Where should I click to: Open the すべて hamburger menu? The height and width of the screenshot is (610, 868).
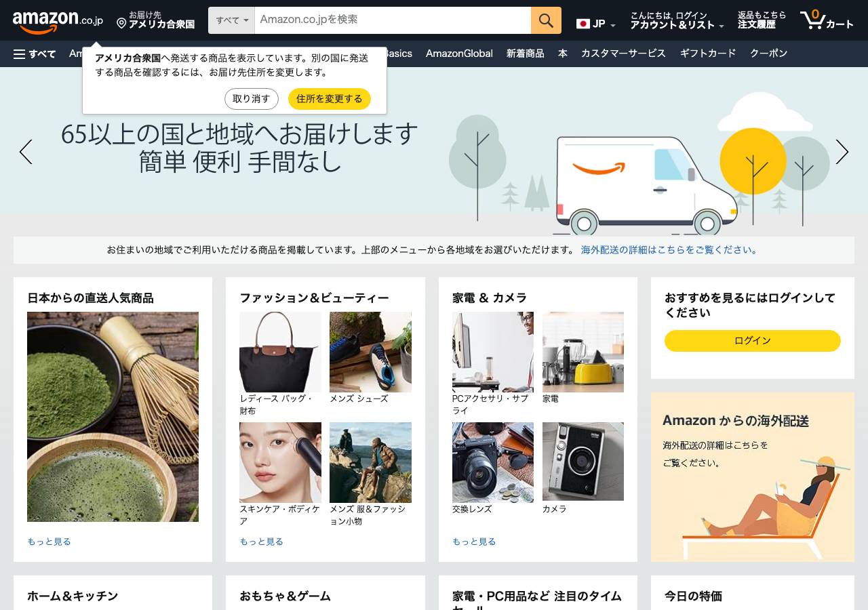[35, 54]
